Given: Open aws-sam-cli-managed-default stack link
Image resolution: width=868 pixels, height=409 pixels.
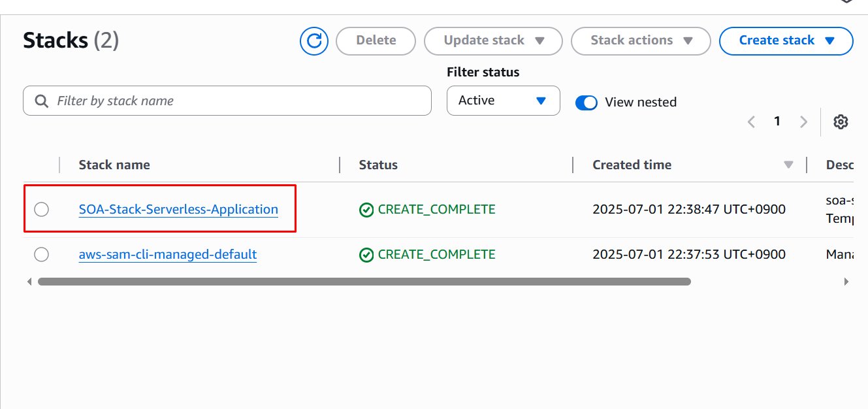Looking at the screenshot, I should pyautogui.click(x=168, y=254).
